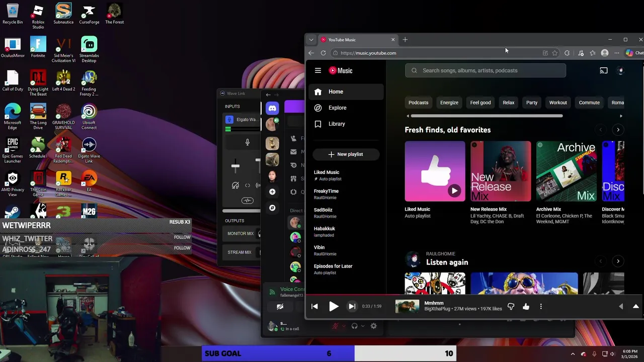The image size is (644, 362).
Task: Open Discord discover servers compass
Action: [272, 208]
